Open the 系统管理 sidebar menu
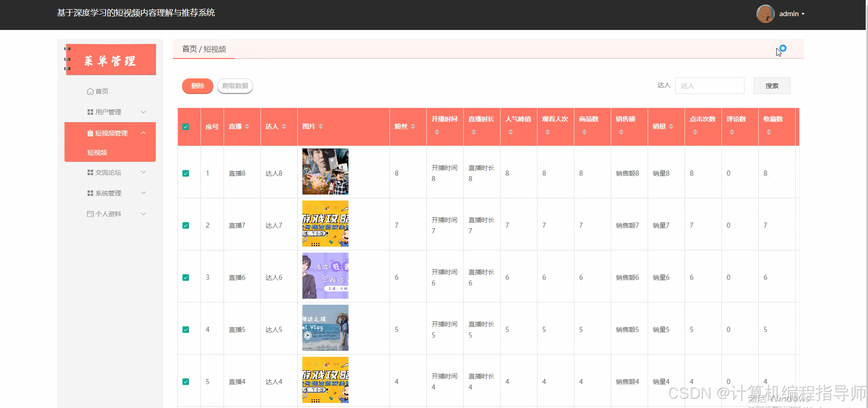This screenshot has width=868, height=408. (x=110, y=193)
